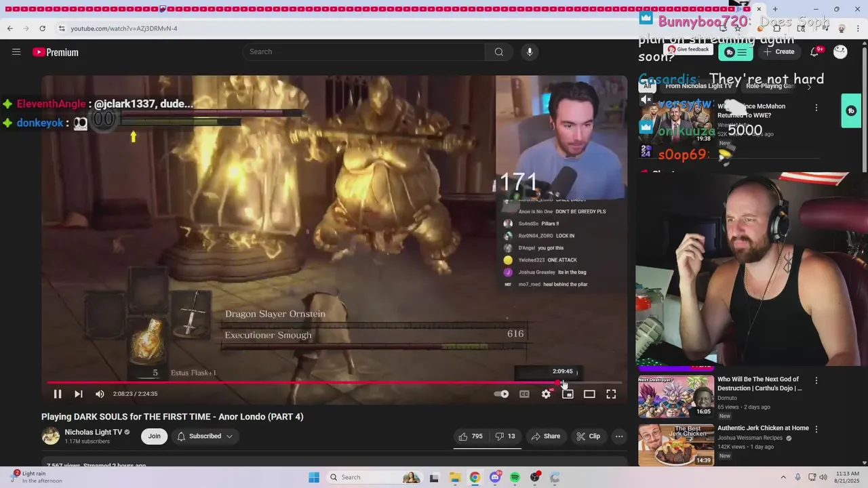Open Spotify from the taskbar
The height and width of the screenshot is (488, 868).
pos(515,477)
